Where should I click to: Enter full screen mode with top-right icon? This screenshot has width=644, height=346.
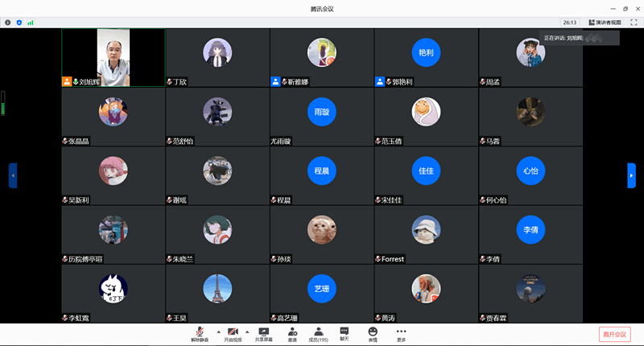(634, 23)
